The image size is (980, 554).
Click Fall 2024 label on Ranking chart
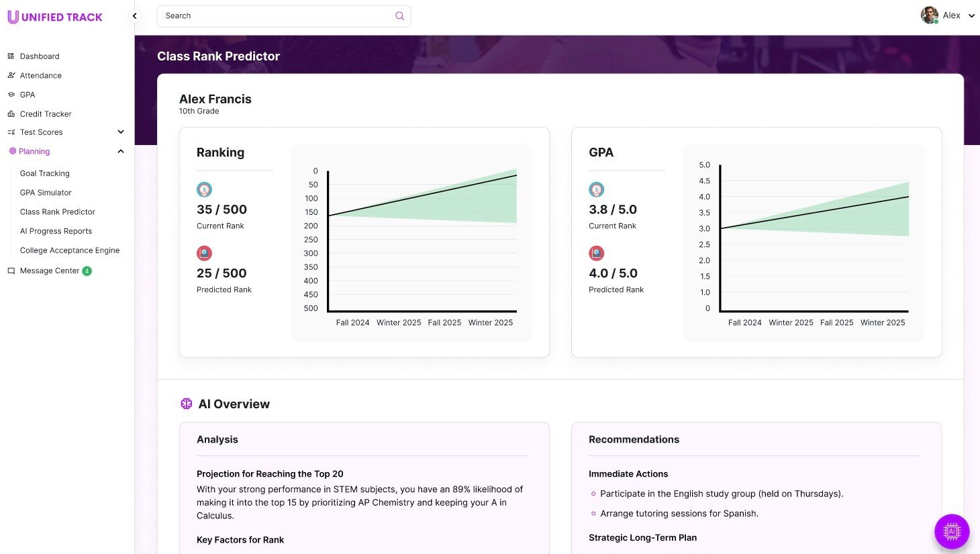click(352, 323)
